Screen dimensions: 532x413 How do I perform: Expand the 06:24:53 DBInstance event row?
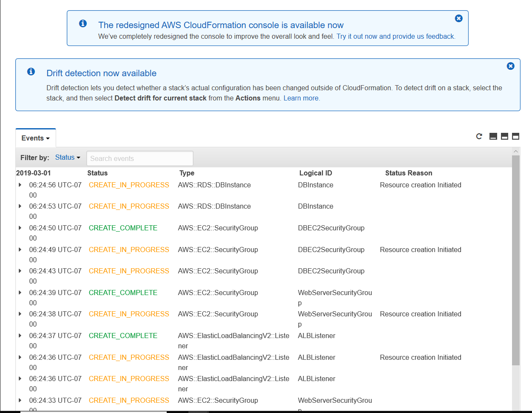[x=20, y=206]
